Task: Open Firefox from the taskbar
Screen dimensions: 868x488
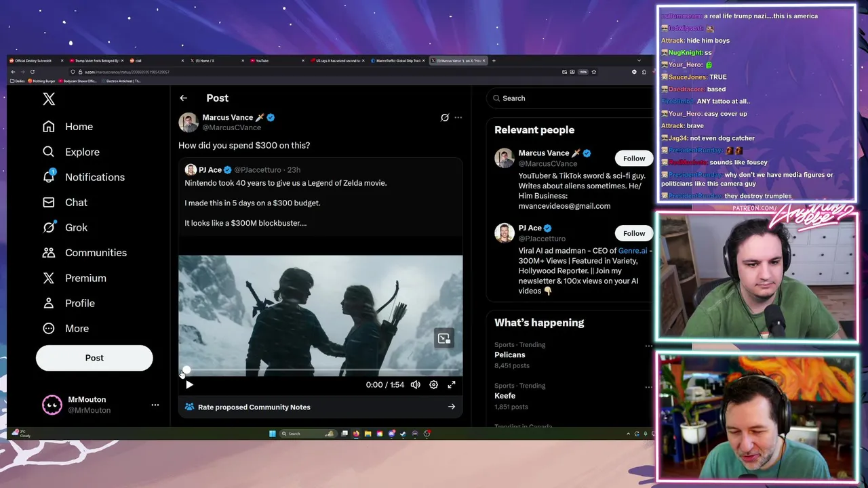Action: point(356,434)
